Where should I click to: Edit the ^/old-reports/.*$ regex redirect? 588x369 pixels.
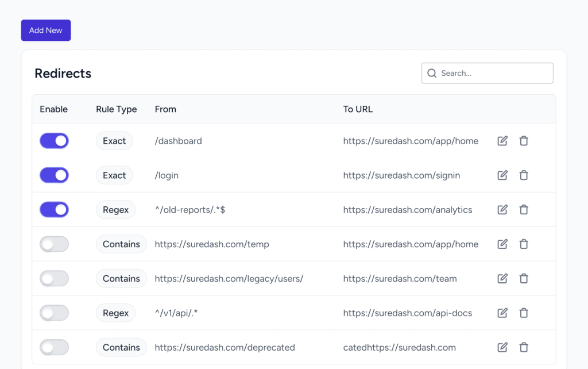coord(502,210)
